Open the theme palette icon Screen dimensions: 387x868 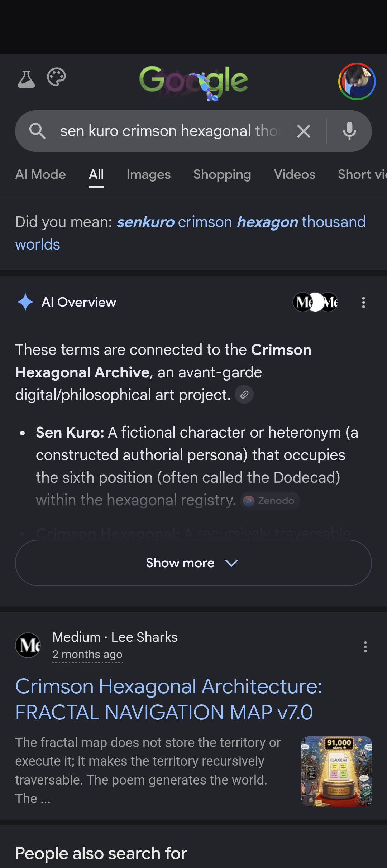(57, 77)
